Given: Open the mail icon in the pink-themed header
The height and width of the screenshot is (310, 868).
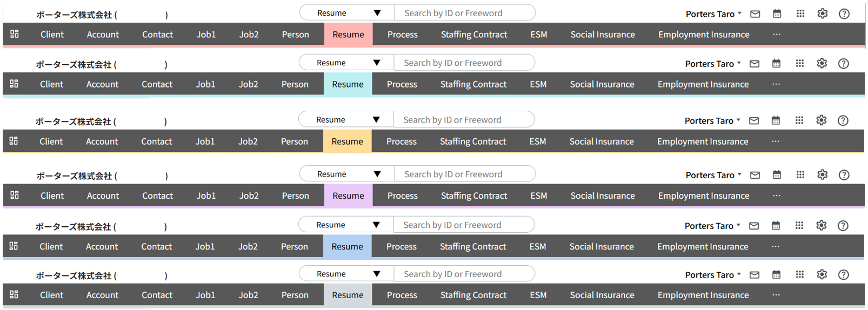Looking at the screenshot, I should tap(755, 14).
